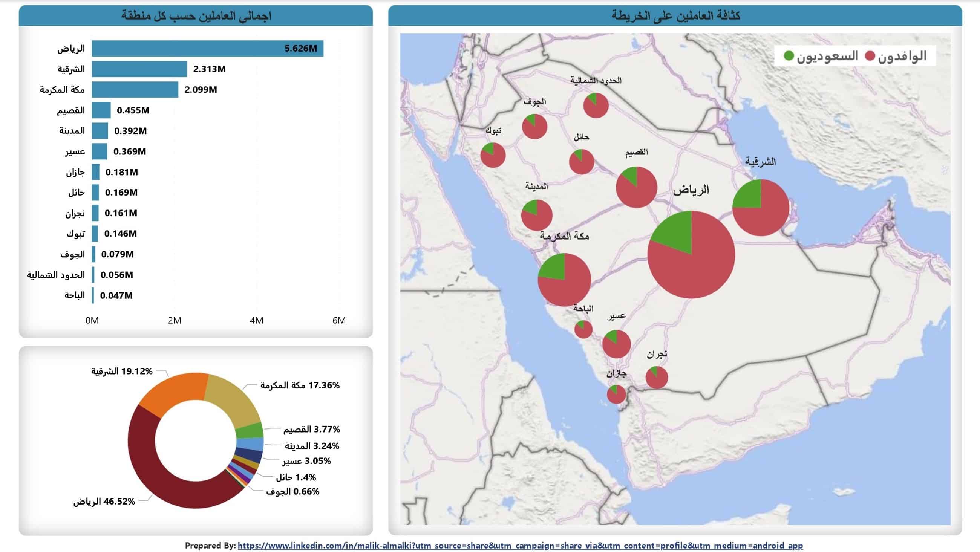Click the اجمالي العاملين حسب كل منطقة title
980x552 pixels.
196,15
